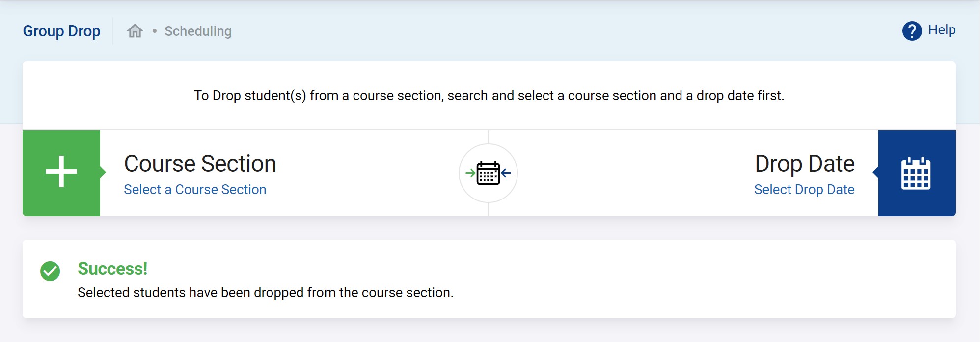Click the Course Section heading
The height and width of the screenshot is (342, 980).
point(200,164)
